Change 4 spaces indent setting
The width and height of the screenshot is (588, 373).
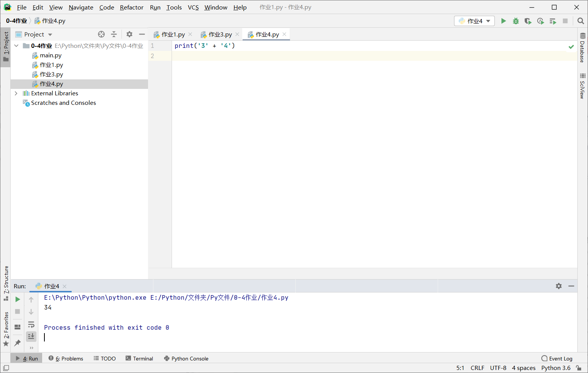[523, 368]
